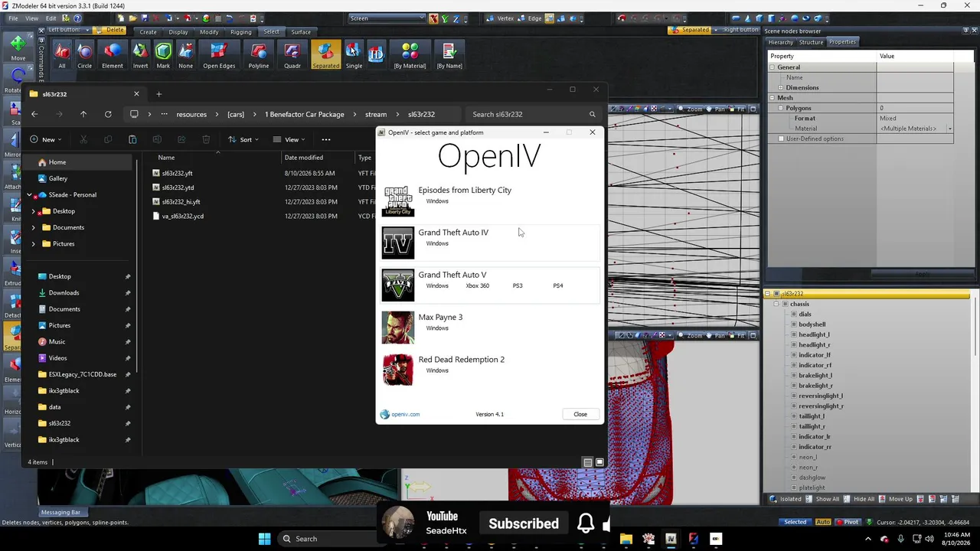The image size is (980, 551).
Task: Select the Move tool in left panel
Action: click(x=18, y=47)
